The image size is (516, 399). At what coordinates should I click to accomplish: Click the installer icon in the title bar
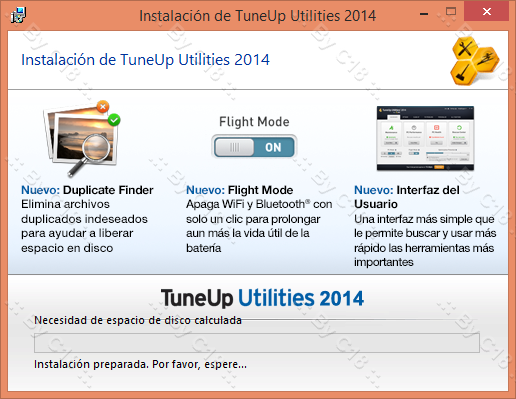[x=18, y=15]
